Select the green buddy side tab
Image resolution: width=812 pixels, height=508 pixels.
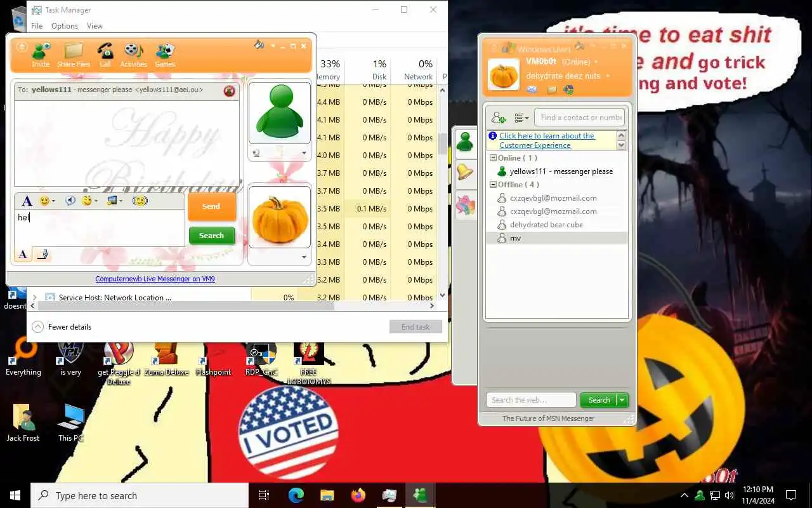(x=465, y=142)
